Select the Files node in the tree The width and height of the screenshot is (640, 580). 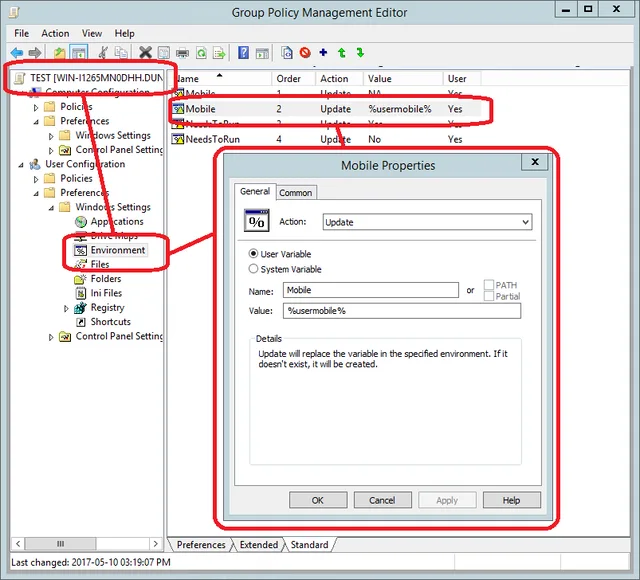(100, 264)
